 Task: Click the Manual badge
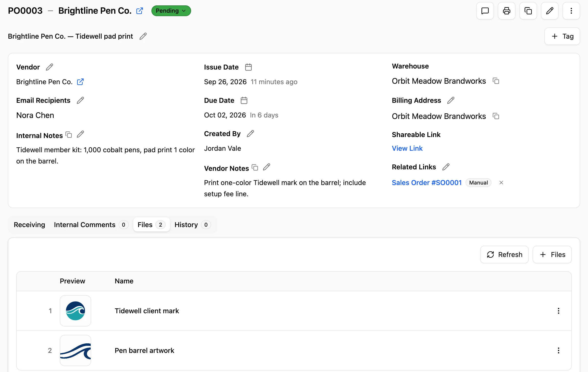[x=478, y=183]
